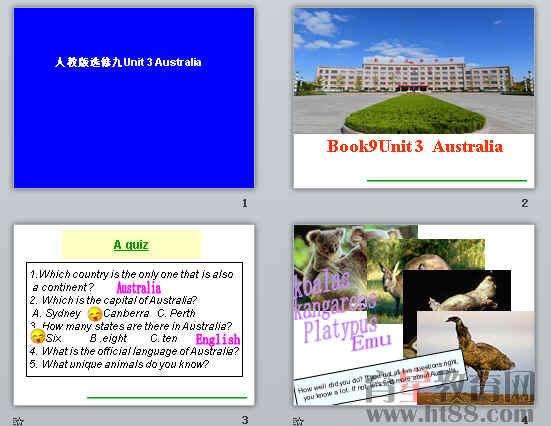Click the emu bird photo
This screenshot has width=551, height=426.
coord(475,355)
